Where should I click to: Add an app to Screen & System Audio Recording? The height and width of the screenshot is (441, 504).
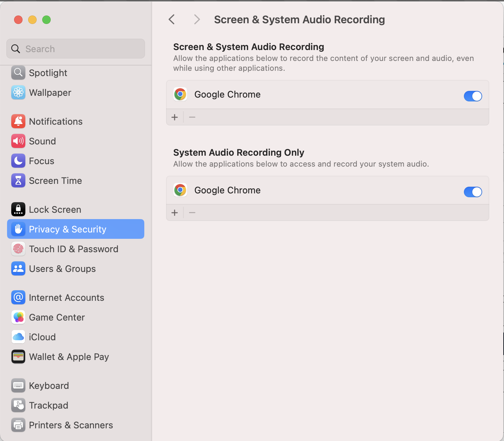pyautogui.click(x=175, y=117)
